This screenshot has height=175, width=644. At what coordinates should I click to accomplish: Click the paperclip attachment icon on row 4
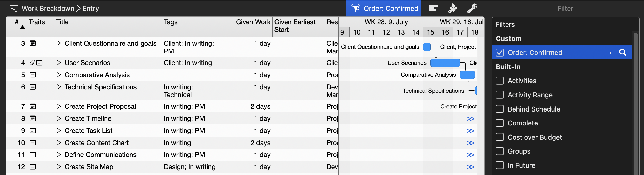[32, 63]
